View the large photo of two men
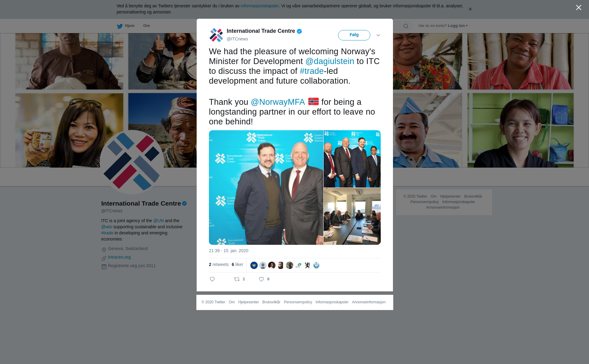This screenshot has width=589, height=364. pyautogui.click(x=266, y=188)
